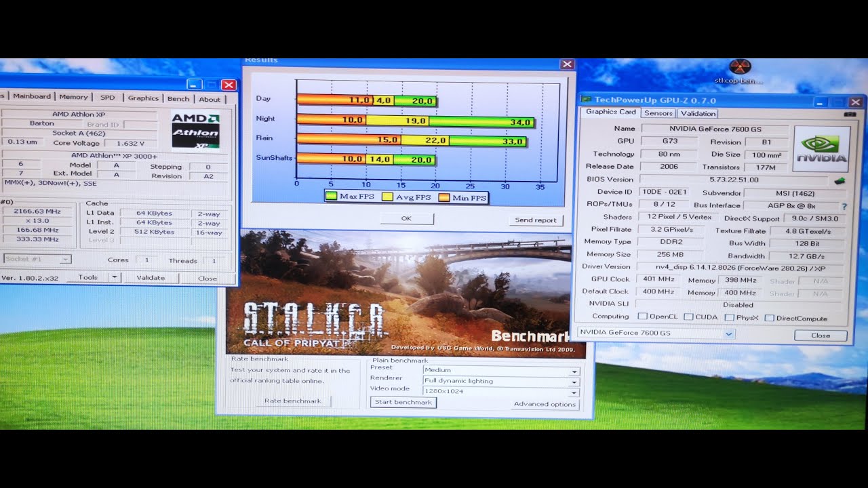Start the benchmark
This screenshot has height=488, width=868.
pos(403,402)
